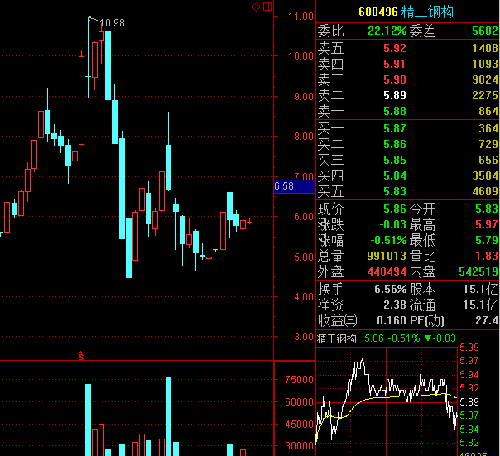Click the current price value 5.86
The width and height of the screenshot is (500, 456).
click(395, 209)
